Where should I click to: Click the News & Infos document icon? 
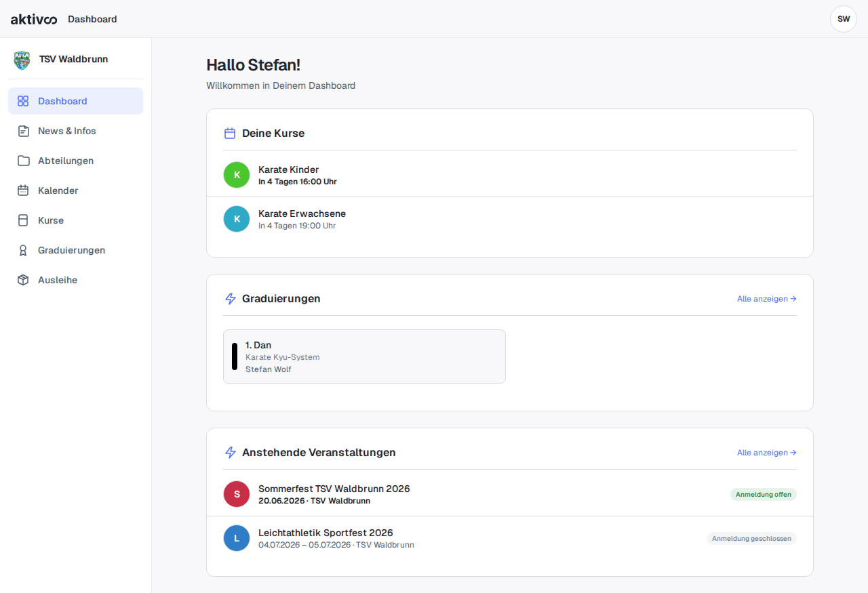pos(23,131)
